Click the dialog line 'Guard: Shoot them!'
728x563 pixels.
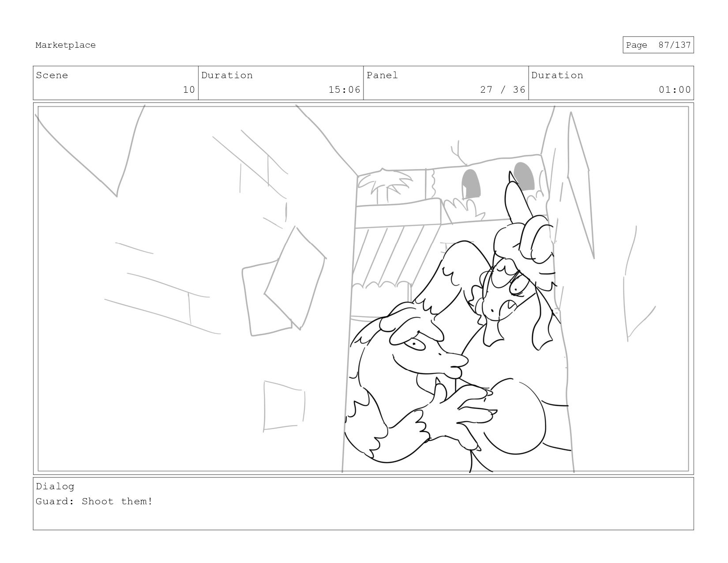pos(94,502)
